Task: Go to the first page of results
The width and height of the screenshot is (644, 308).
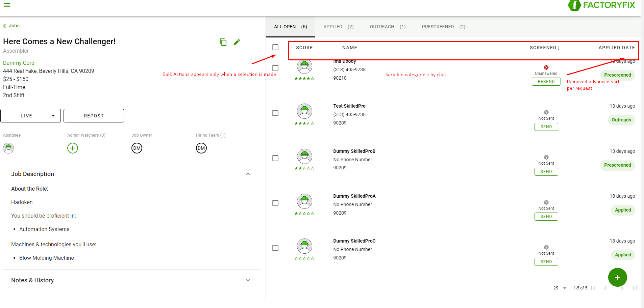Action: (593, 288)
